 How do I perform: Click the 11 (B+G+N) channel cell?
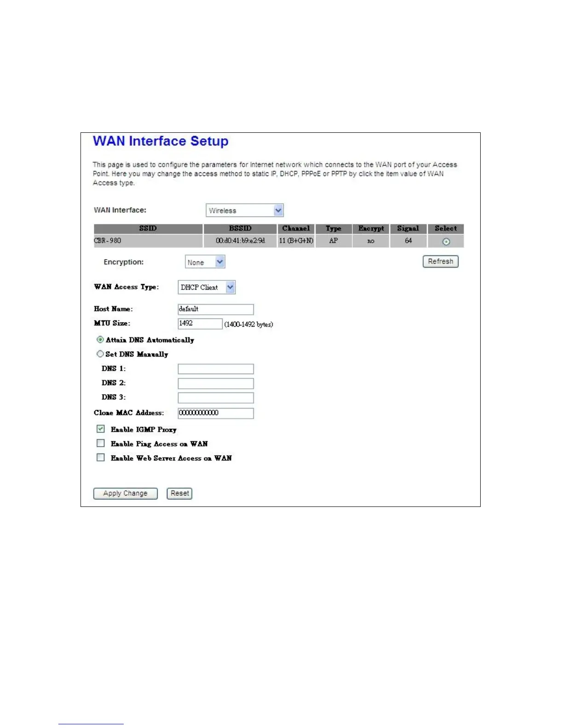pos(296,241)
